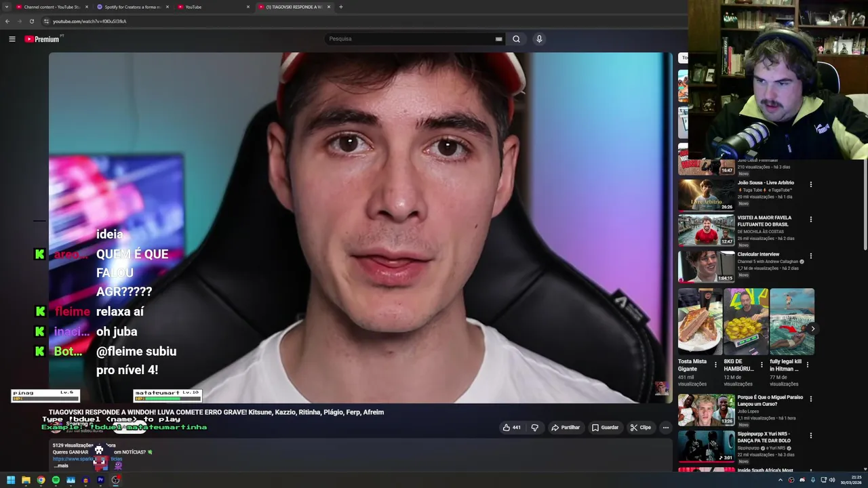Open options for Clavicular Interview video
This screenshot has height=488, width=868.
pos(810,256)
